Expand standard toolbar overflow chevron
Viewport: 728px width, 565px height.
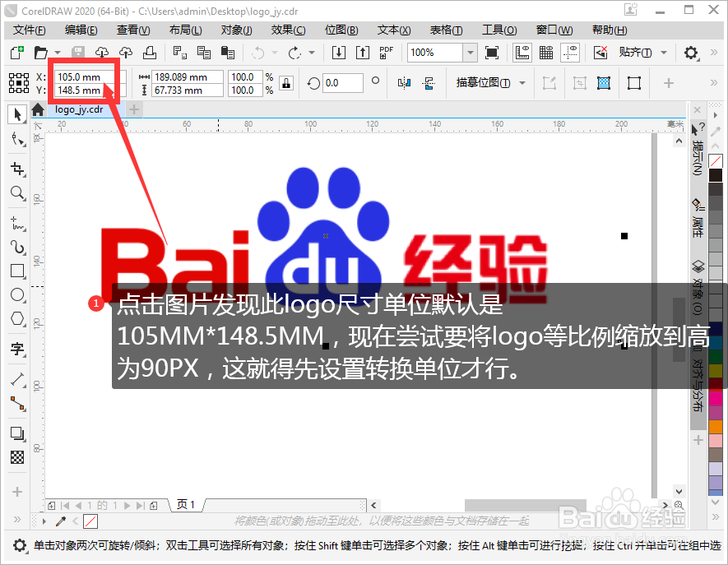[x=714, y=53]
